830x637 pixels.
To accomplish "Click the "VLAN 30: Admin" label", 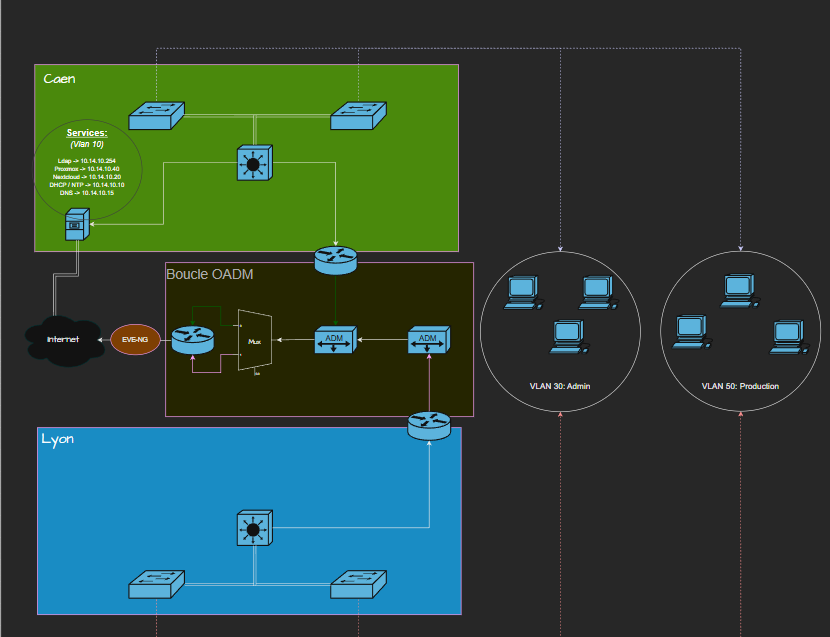I will pos(560,386).
